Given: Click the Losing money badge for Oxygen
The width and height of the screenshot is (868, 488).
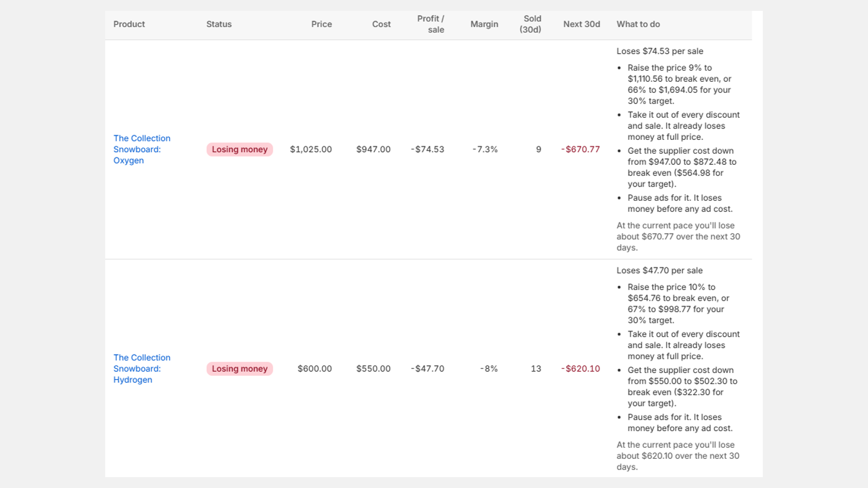Looking at the screenshot, I should click(239, 149).
